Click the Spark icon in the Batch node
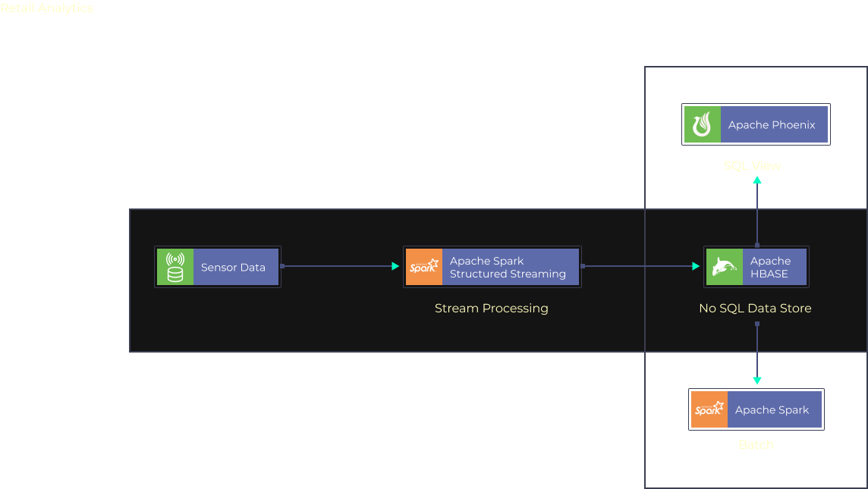This screenshot has height=489, width=868. [709, 409]
